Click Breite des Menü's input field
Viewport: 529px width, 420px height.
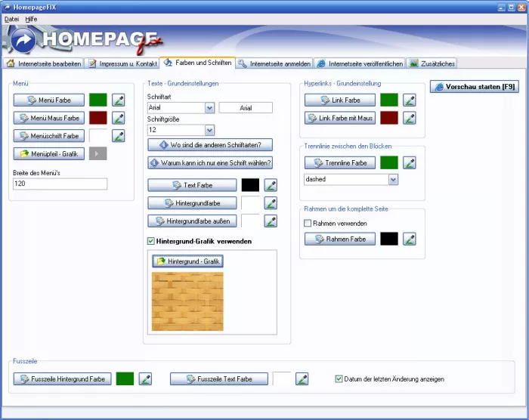pyautogui.click(x=60, y=184)
